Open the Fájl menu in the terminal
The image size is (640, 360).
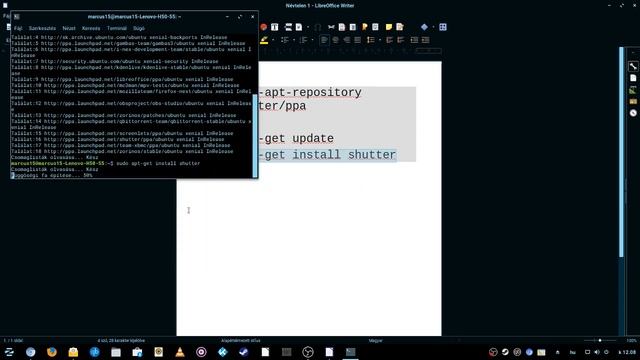point(18,28)
